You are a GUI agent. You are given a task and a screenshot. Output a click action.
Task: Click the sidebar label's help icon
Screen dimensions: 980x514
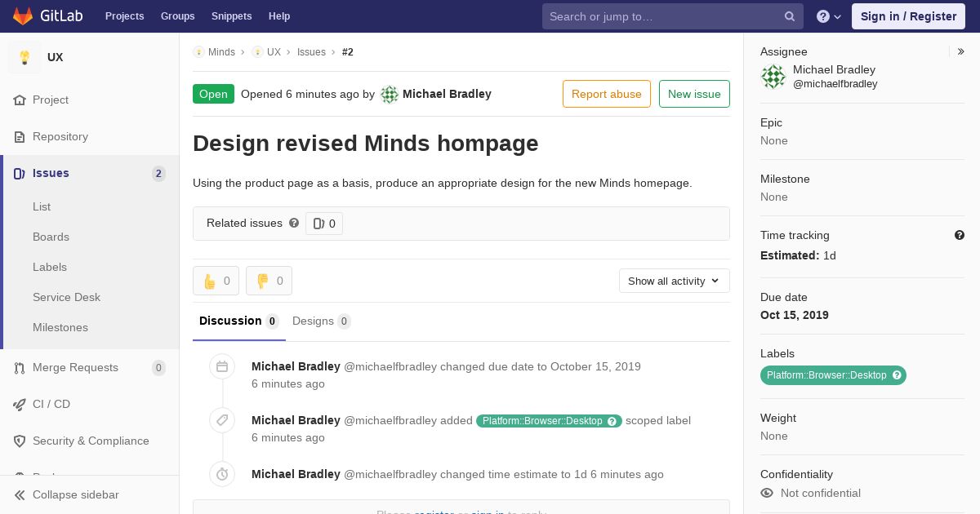tap(897, 375)
